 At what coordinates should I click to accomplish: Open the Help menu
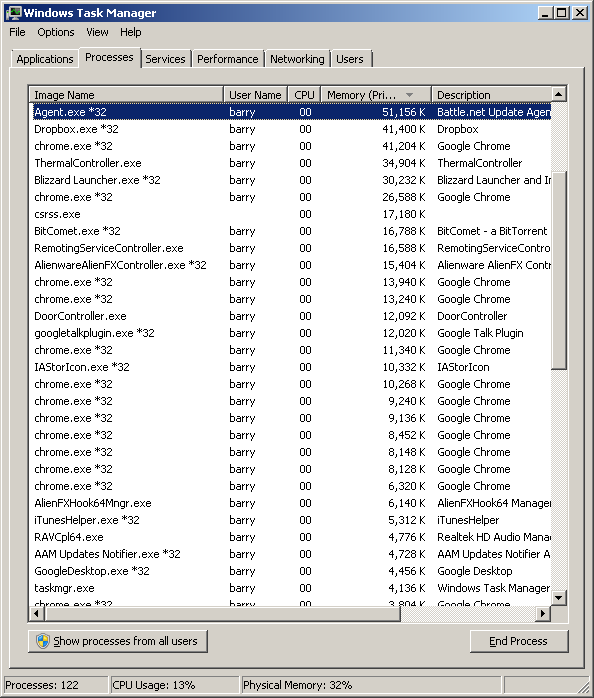(x=130, y=32)
